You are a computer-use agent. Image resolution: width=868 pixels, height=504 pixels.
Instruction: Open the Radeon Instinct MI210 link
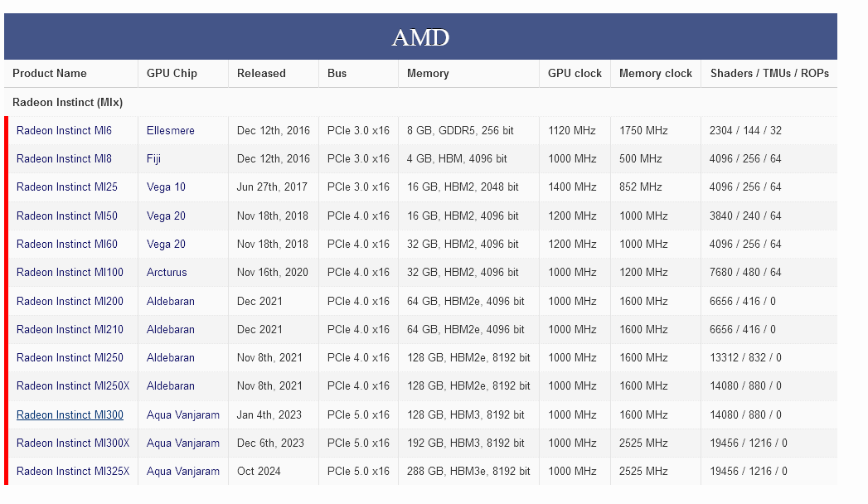pos(70,329)
